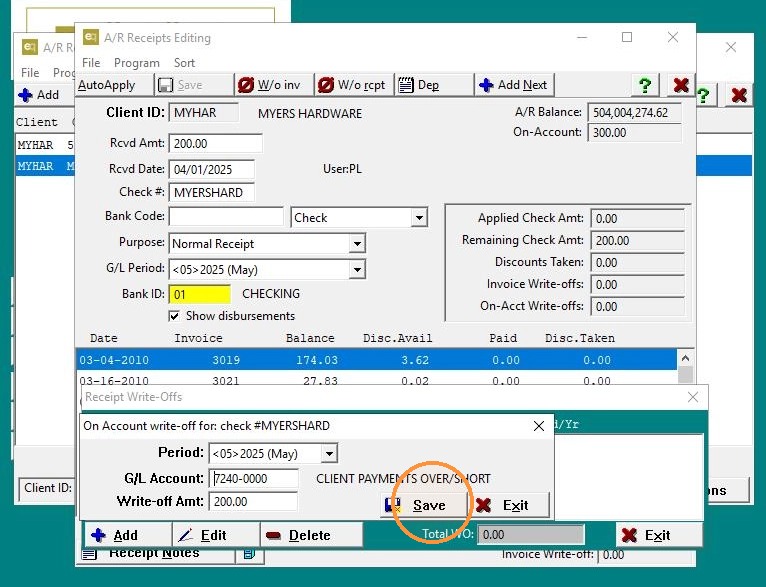Click On-Acct Write-offs value 0.00
Image resolution: width=766 pixels, height=587 pixels.
[637, 307]
